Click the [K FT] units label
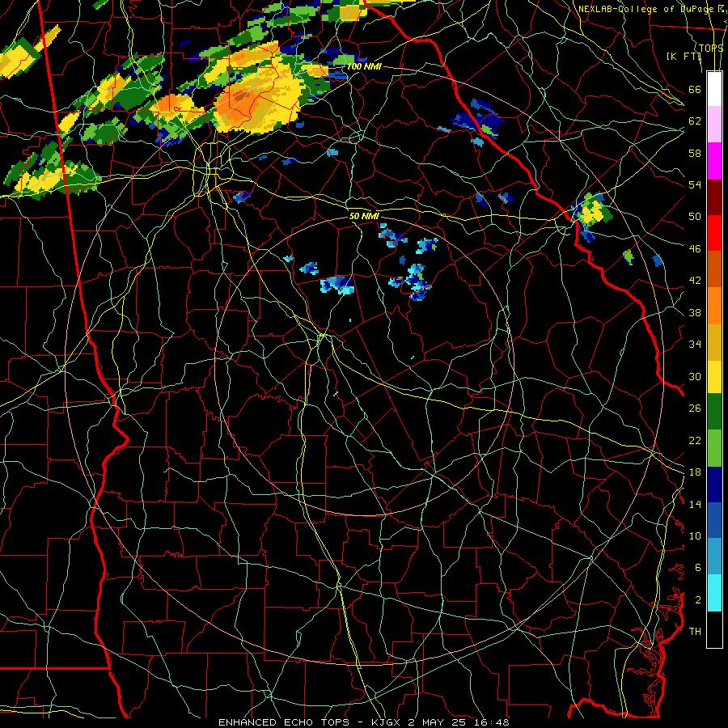The image size is (728, 728). click(x=684, y=56)
